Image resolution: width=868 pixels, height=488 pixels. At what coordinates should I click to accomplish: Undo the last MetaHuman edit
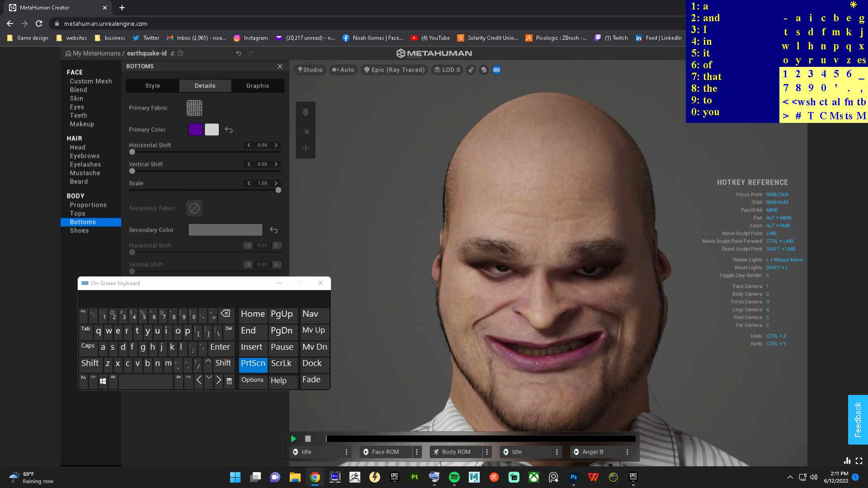click(239, 53)
